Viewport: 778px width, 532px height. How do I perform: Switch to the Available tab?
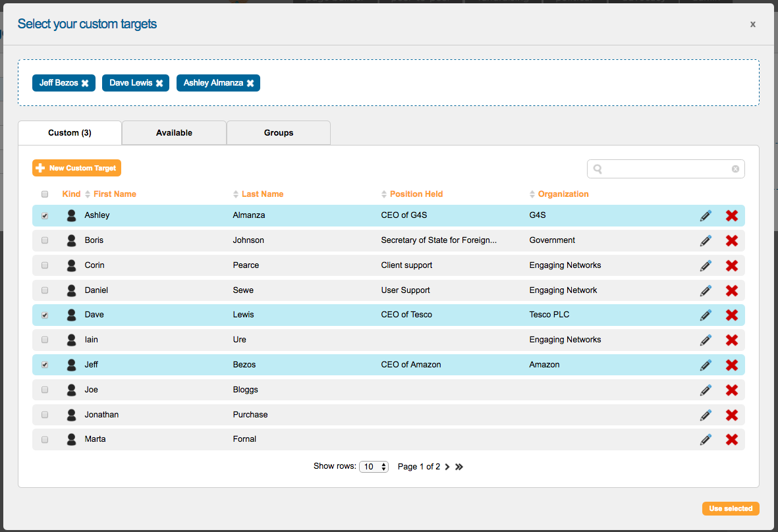click(174, 133)
